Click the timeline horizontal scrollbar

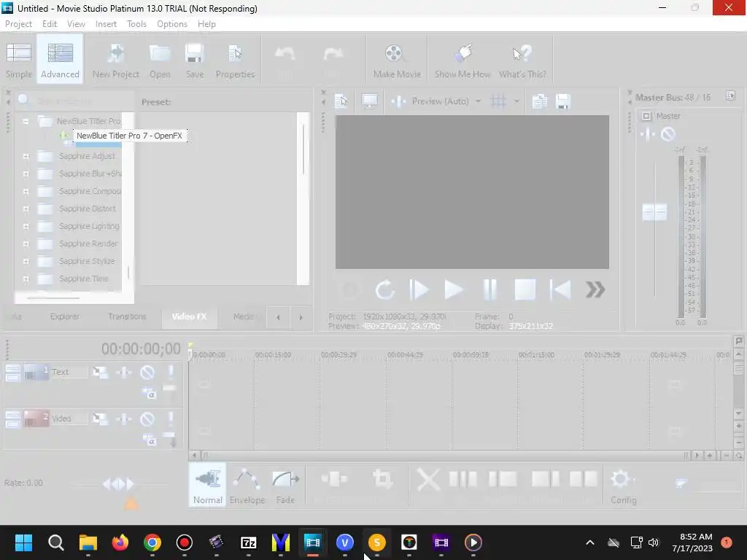pos(444,456)
